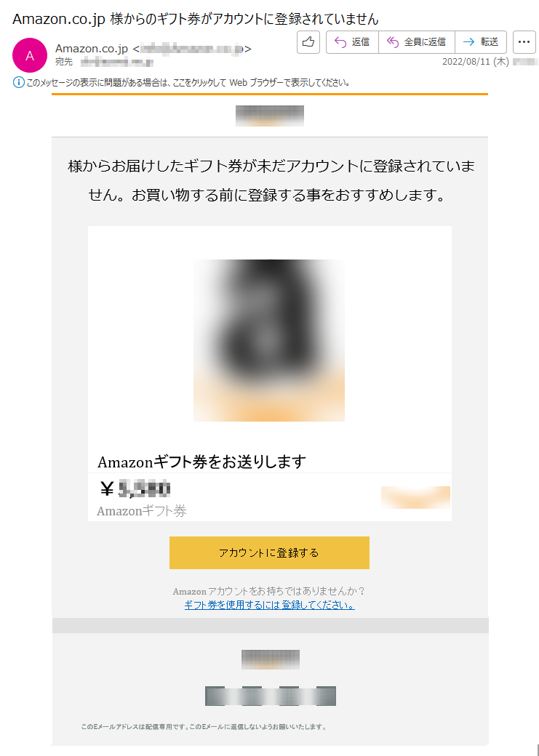
Task: Click the blurred recipient address after 宛先
Action: click(x=117, y=62)
